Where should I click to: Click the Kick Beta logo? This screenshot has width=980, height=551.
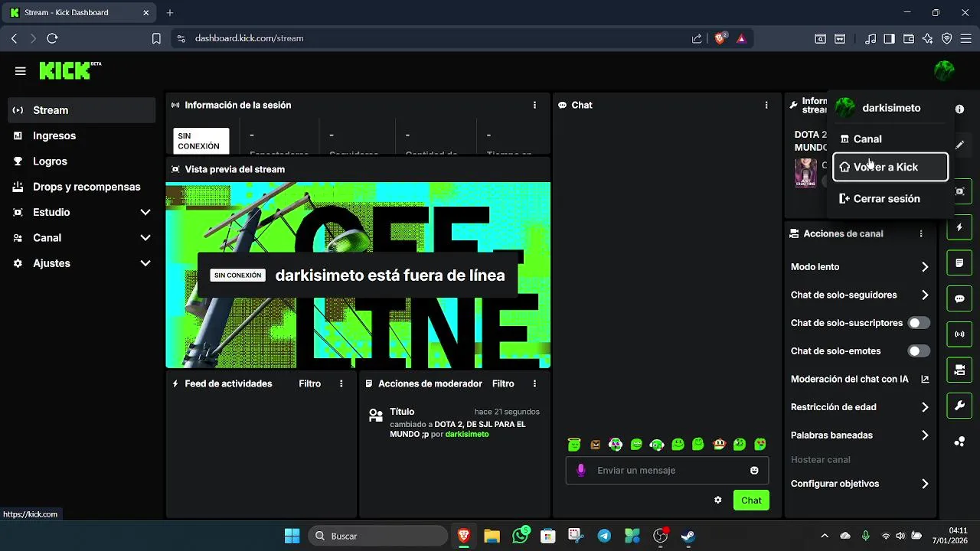point(70,70)
